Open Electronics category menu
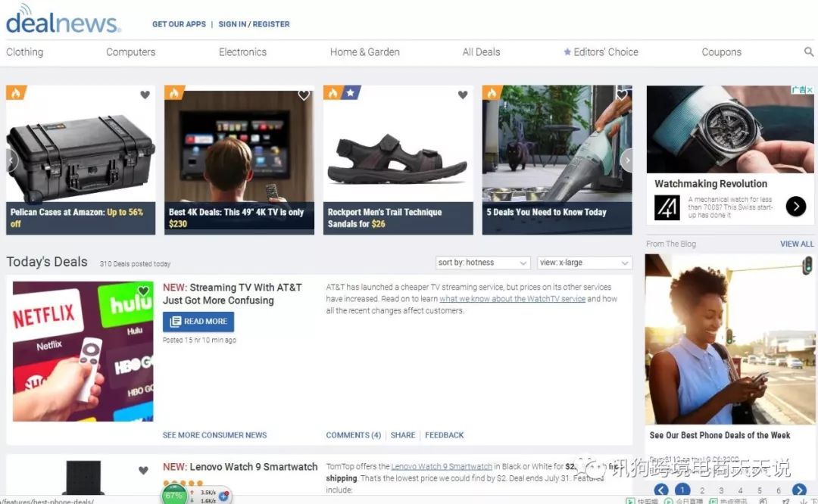Viewport: 818px width, 504px height. (x=242, y=52)
